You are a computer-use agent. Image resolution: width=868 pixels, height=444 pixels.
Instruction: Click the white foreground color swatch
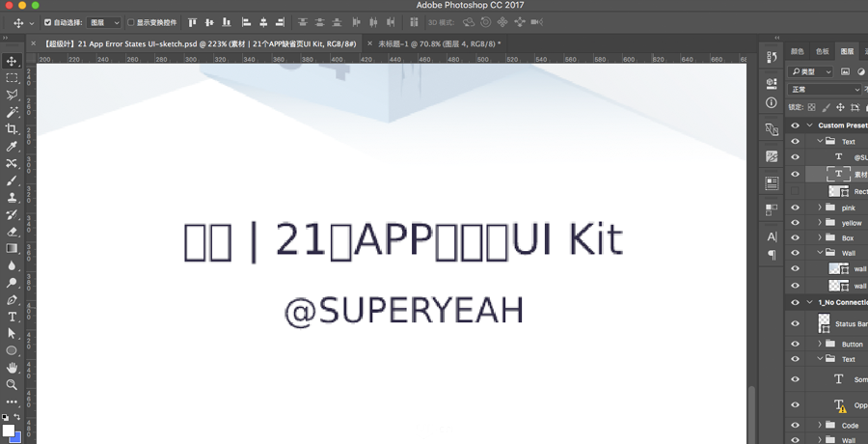[8, 430]
